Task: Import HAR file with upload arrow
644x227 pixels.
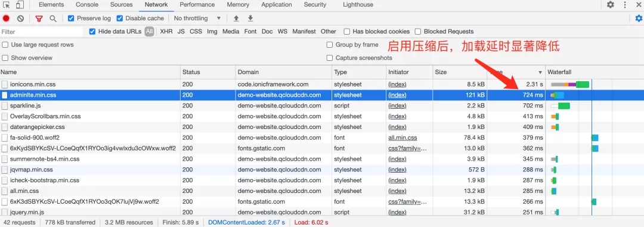Action: click(x=236, y=19)
